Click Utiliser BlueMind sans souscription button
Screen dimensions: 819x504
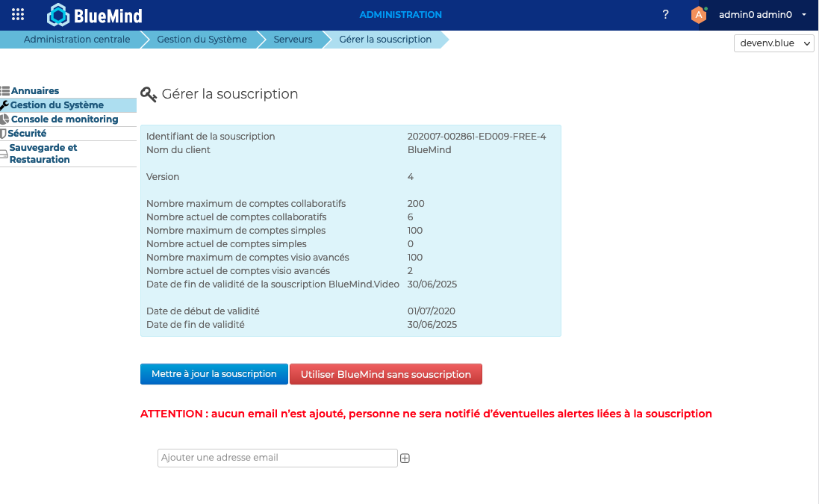tap(386, 375)
